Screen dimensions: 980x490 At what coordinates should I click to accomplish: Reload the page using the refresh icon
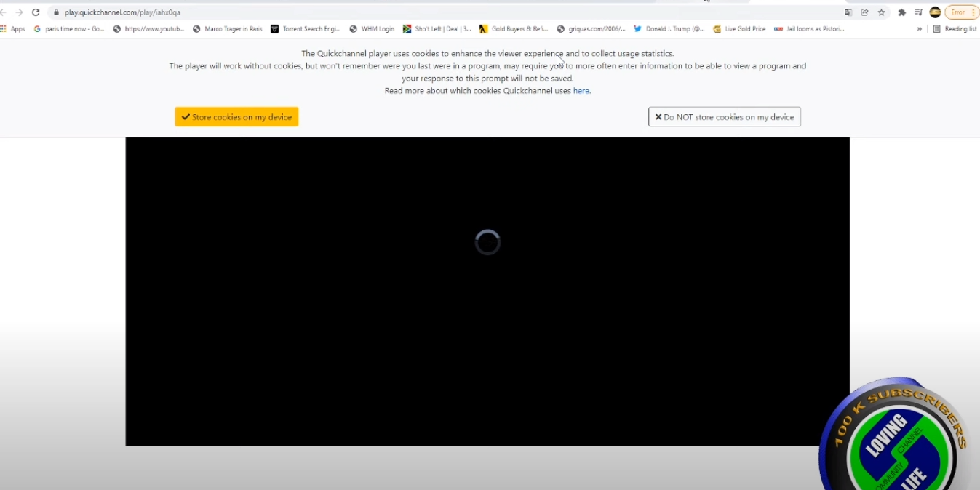[x=36, y=12]
